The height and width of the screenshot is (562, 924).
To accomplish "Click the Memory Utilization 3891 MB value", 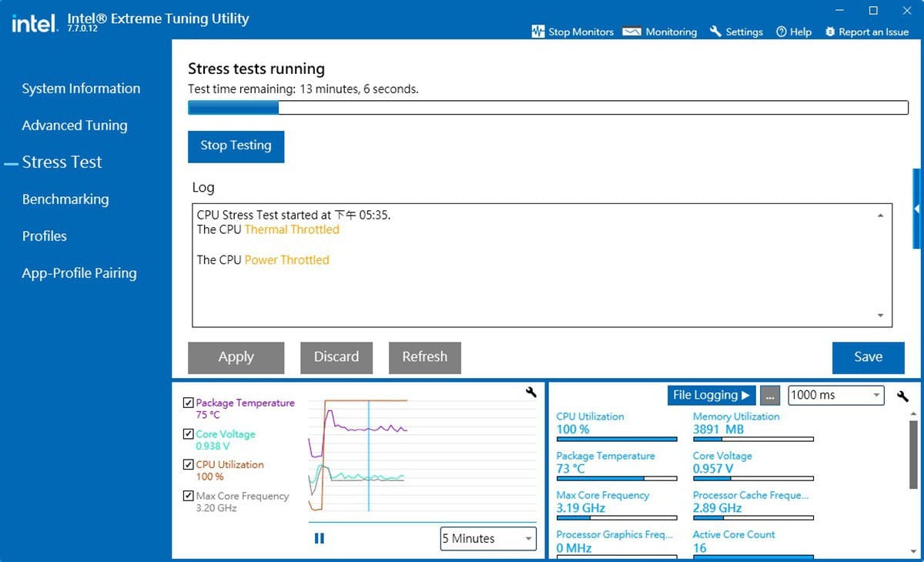I will 718,430.
